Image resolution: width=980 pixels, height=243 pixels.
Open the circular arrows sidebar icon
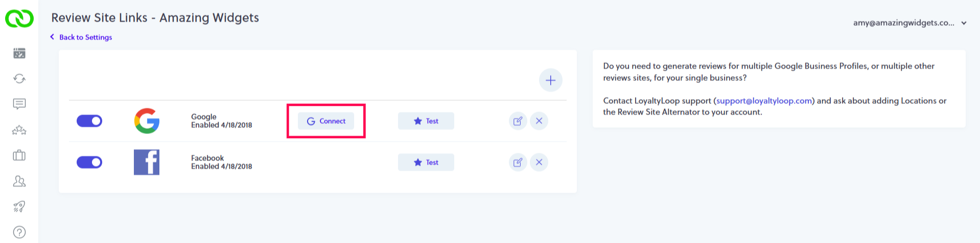tap(19, 79)
